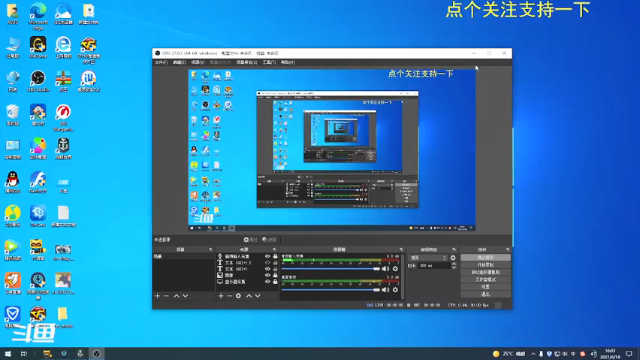Toggle visibility of the image source
640x360 pixels.
point(267,275)
